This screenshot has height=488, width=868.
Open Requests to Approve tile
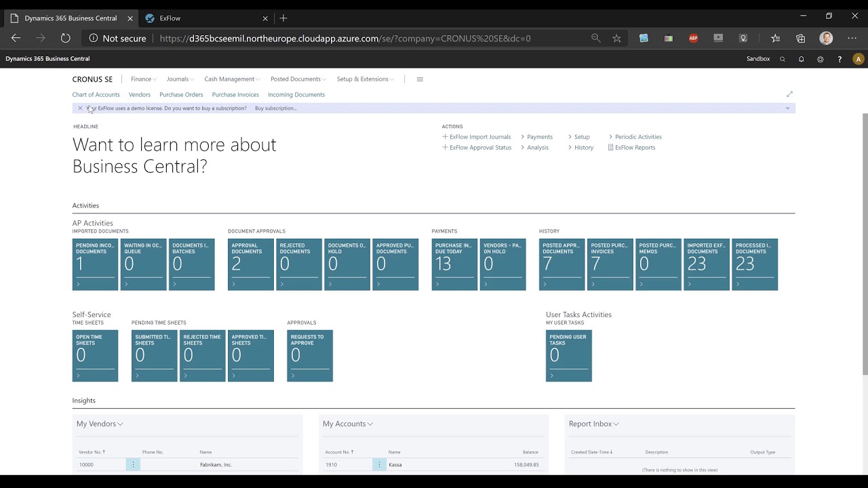[x=310, y=356]
